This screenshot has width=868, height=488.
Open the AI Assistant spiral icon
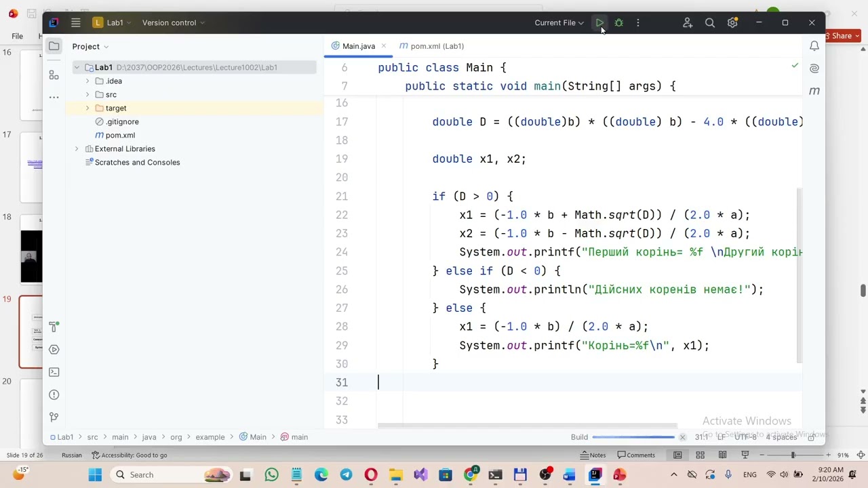814,68
